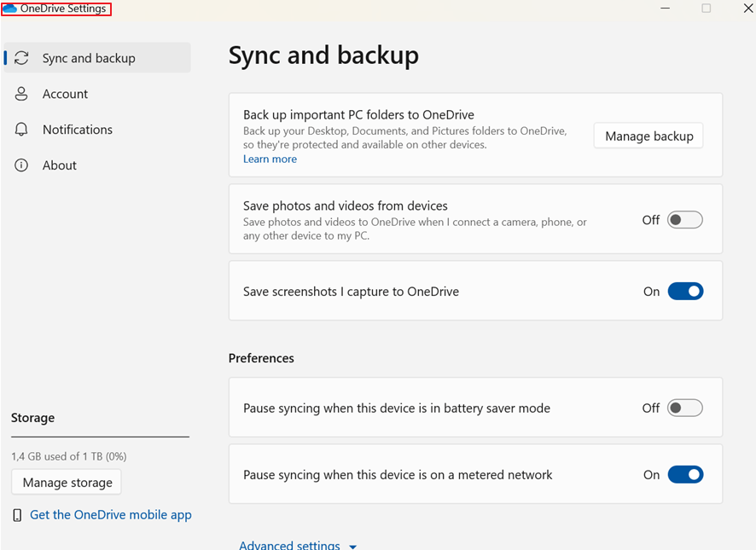Click the Notifications bell icon
This screenshot has height=550, width=756.
pyautogui.click(x=22, y=130)
